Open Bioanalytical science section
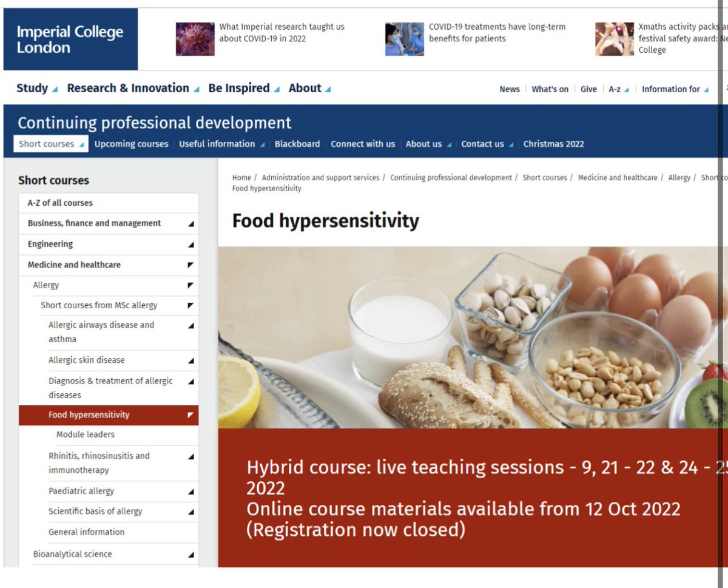Viewport: 728px width, 588px height. pyautogui.click(x=72, y=554)
